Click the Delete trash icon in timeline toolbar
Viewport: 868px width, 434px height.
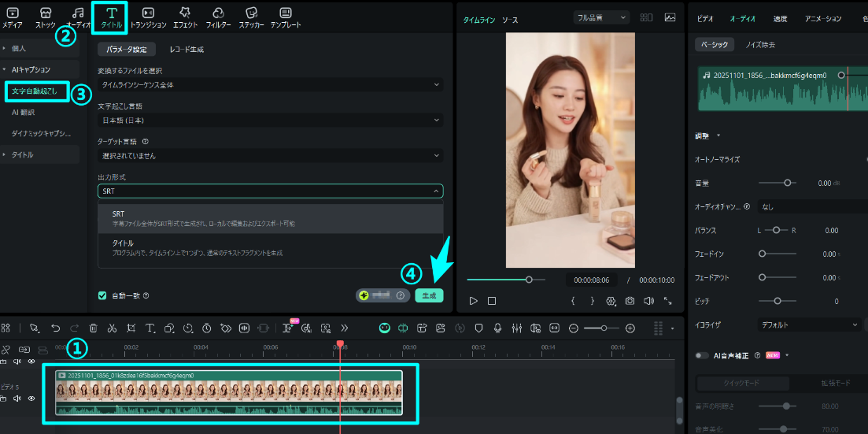tap(93, 328)
